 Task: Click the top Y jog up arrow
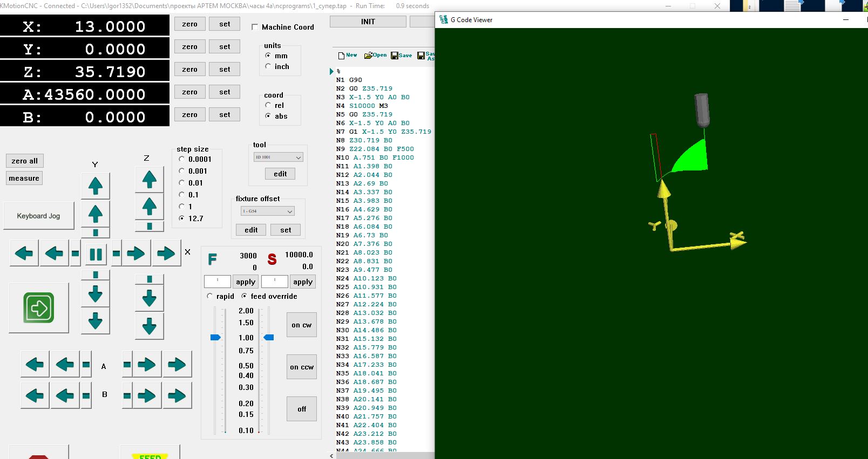[x=96, y=186]
